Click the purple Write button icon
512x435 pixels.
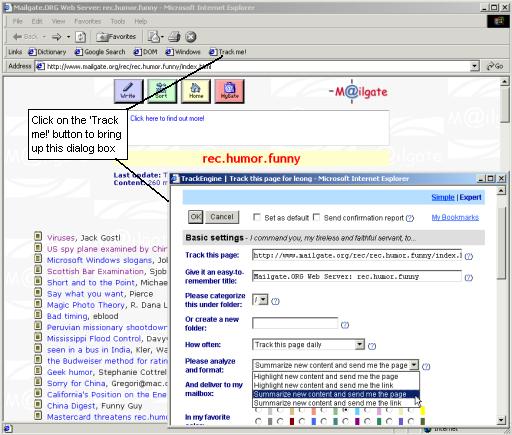128,91
